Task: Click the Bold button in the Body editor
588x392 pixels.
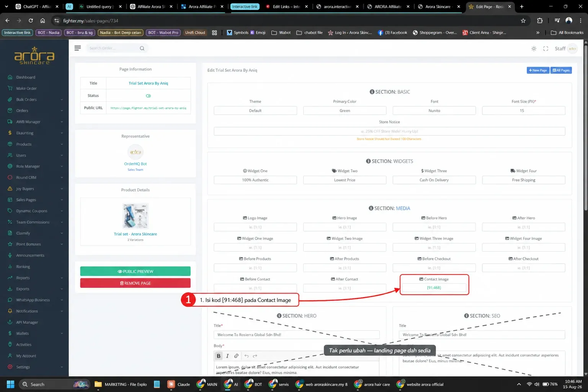Action: [219, 356]
